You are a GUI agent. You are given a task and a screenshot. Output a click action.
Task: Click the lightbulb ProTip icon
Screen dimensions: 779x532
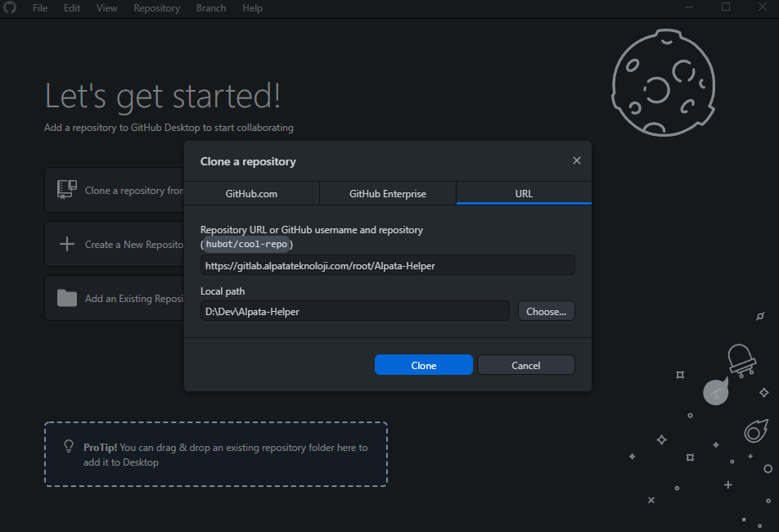[x=70, y=447]
